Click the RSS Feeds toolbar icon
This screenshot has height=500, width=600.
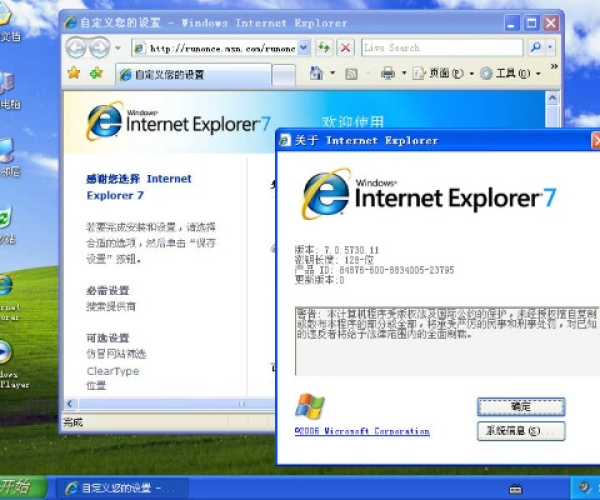(x=351, y=74)
